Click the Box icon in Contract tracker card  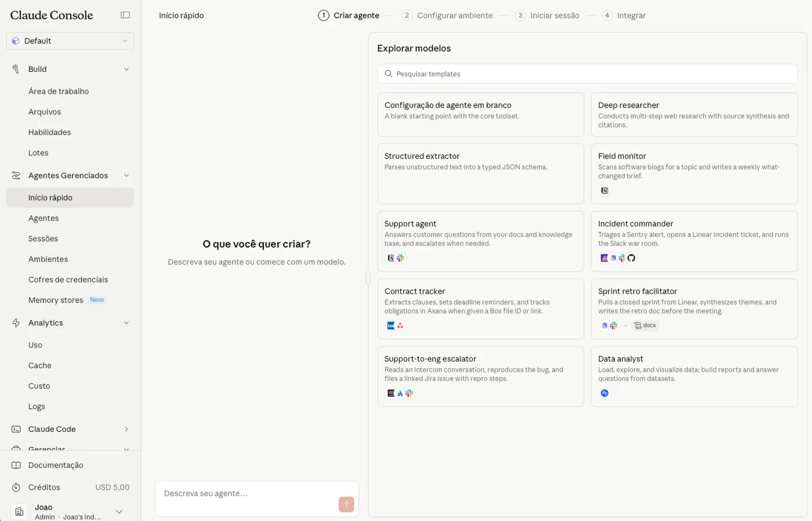pos(391,326)
